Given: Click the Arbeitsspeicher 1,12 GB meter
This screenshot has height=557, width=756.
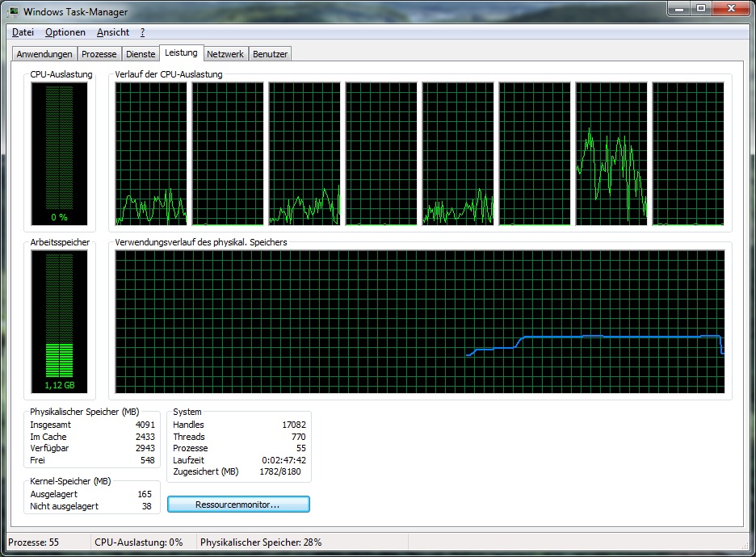Looking at the screenshot, I should (59, 321).
